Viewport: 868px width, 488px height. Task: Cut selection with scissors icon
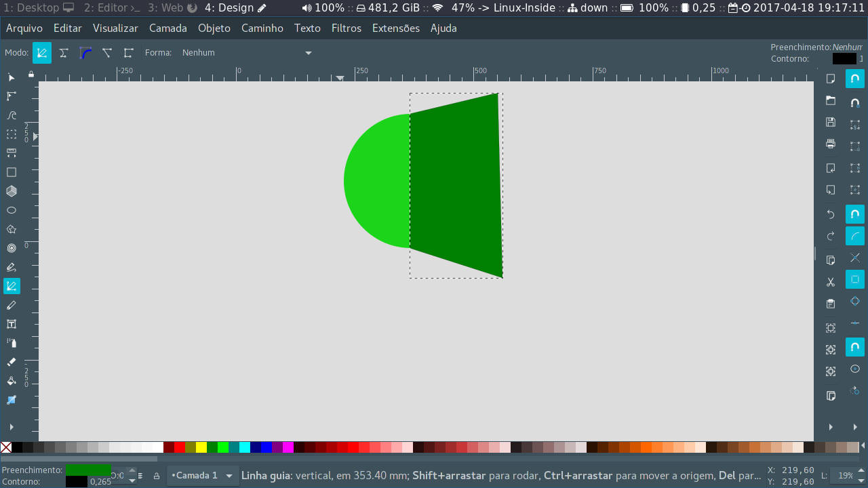831,282
